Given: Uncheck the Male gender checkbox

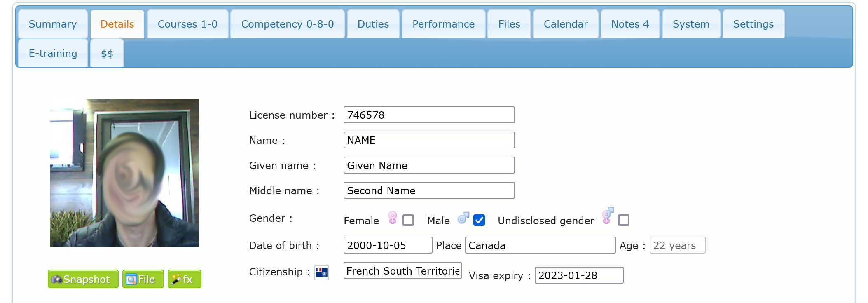Looking at the screenshot, I should (479, 220).
